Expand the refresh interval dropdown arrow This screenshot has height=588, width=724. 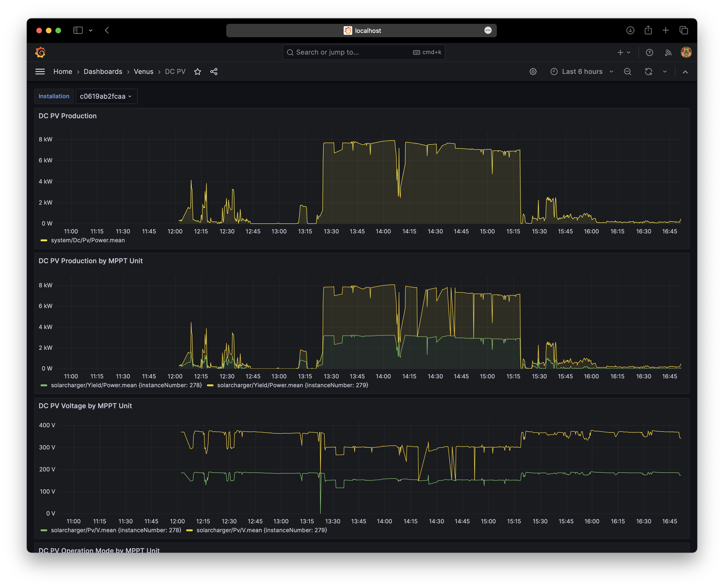coord(665,72)
